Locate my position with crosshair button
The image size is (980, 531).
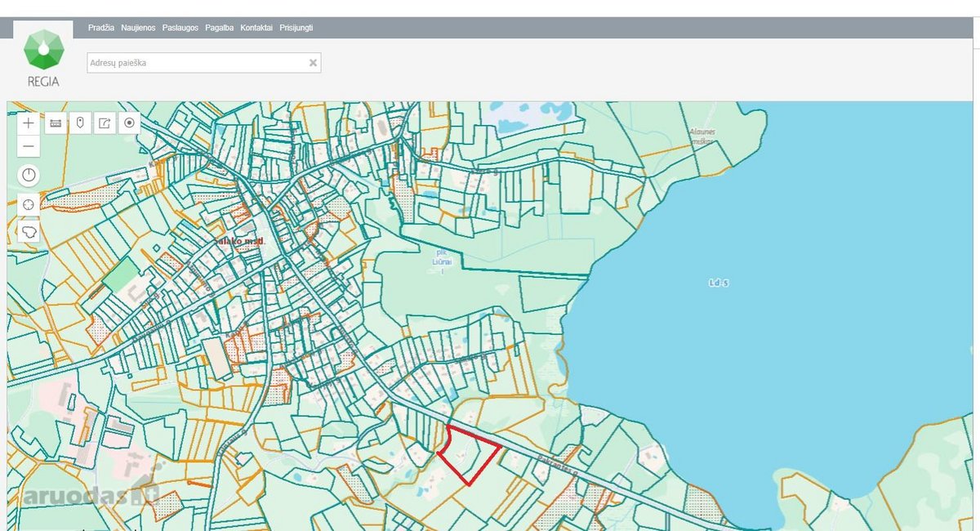29,204
